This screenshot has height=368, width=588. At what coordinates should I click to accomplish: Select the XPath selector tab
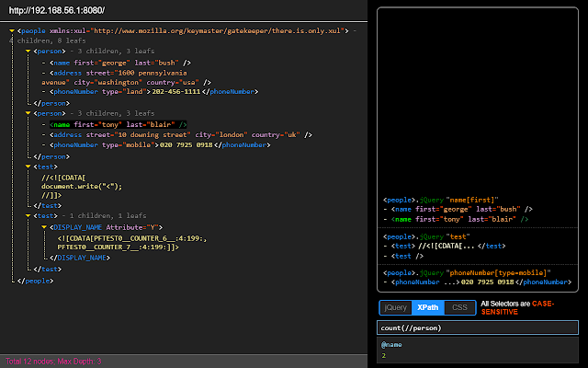pyautogui.click(x=426, y=307)
